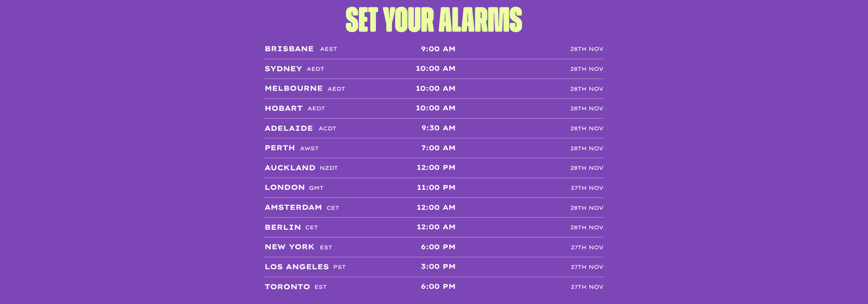The width and height of the screenshot is (868, 304).
Task: Select Berlin's 12:00 AM time
Action: [x=436, y=227]
